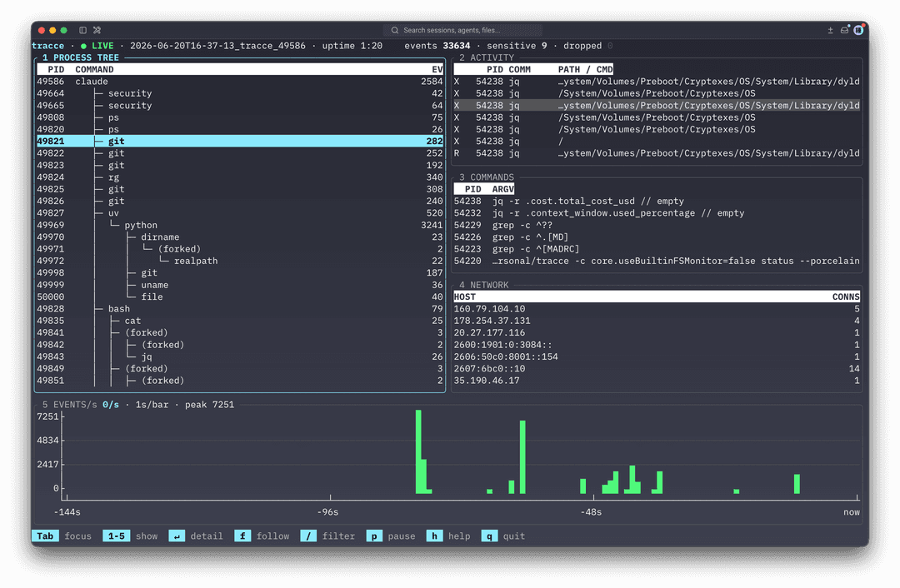Select command 54232 jq context_window
The width and height of the screenshot is (900, 588).
657,213
